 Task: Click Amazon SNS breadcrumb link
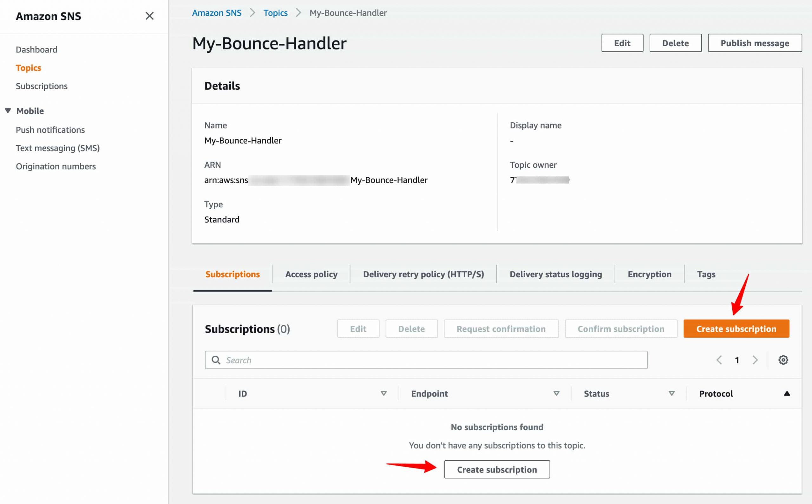(217, 13)
